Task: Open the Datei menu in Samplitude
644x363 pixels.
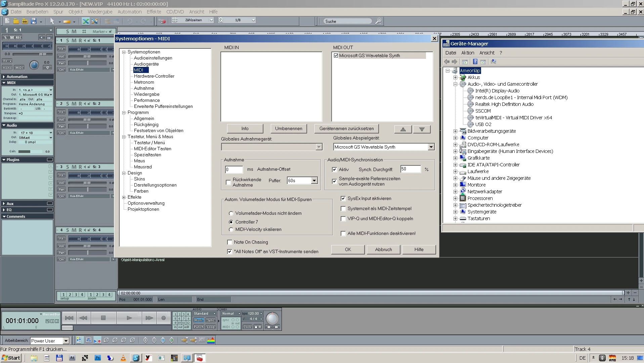Action: tap(16, 12)
